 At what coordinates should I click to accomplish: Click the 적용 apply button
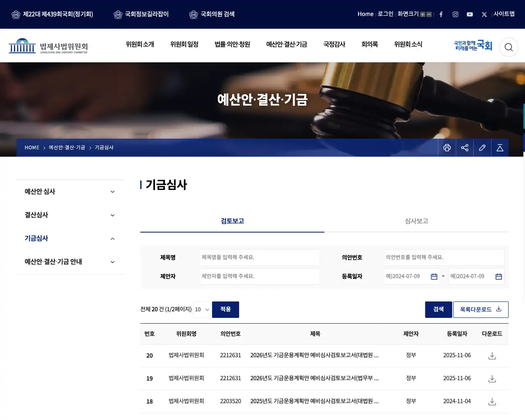coord(226,310)
